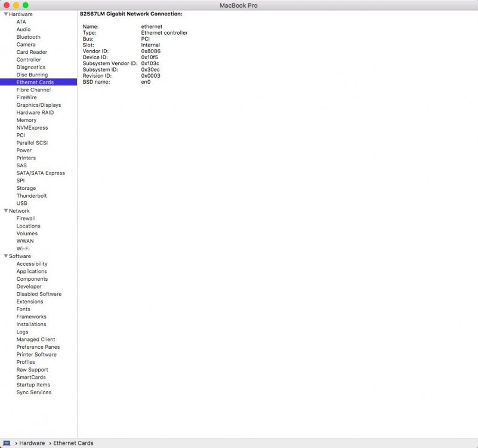Select SAS in the sidebar
The image size is (478, 448).
pyautogui.click(x=21, y=165)
